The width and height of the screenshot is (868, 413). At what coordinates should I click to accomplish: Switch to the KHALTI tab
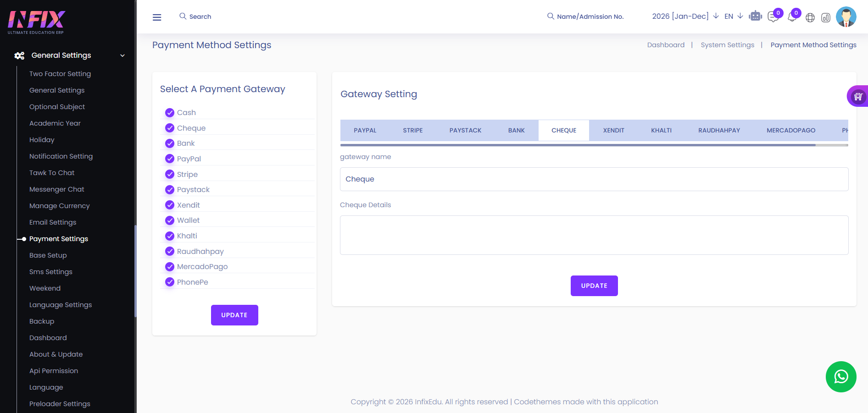pos(661,131)
